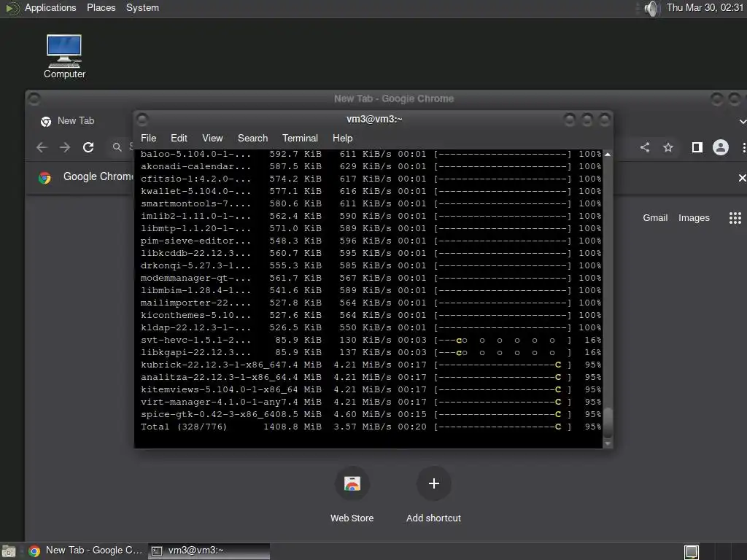Screen dimensions: 747x560
Task: Open the Computer desktop icon
Action: 64,56
